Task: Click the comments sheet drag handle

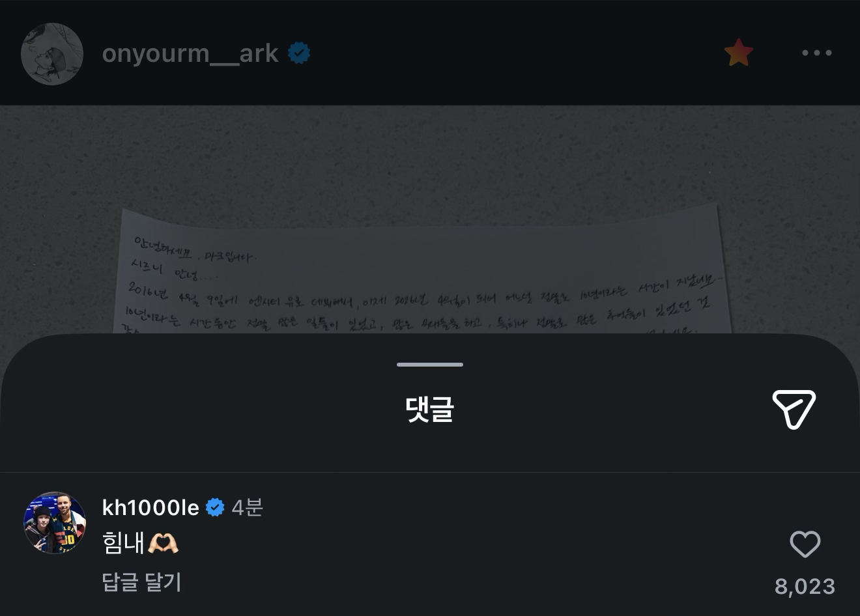Action: (430, 365)
